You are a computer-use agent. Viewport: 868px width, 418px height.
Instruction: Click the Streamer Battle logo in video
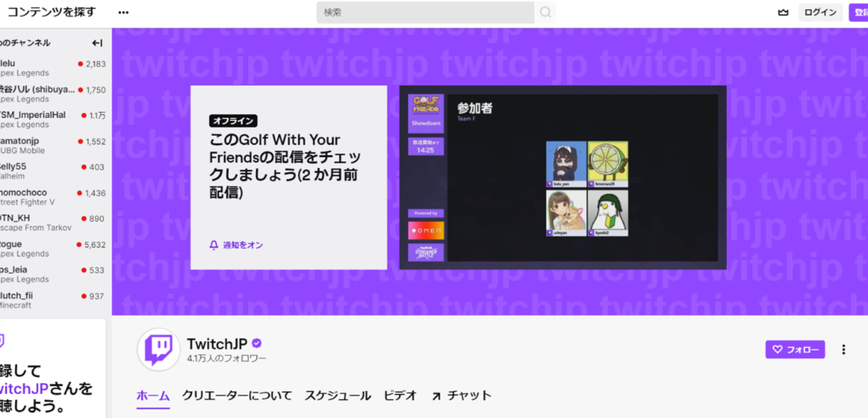(x=425, y=253)
